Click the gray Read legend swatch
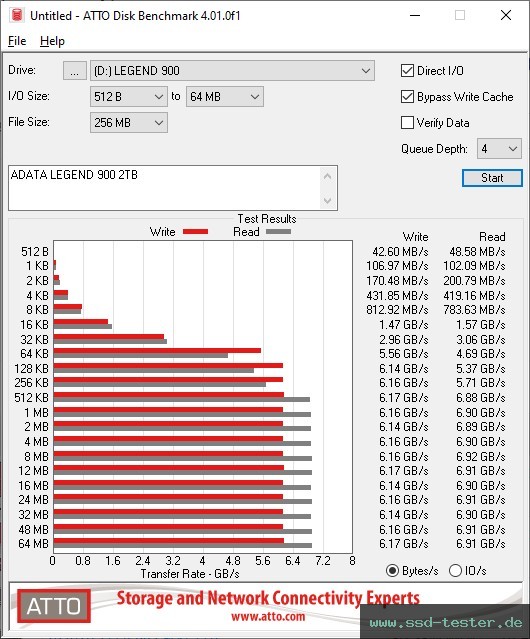This screenshot has height=639, width=530. pos(278,231)
